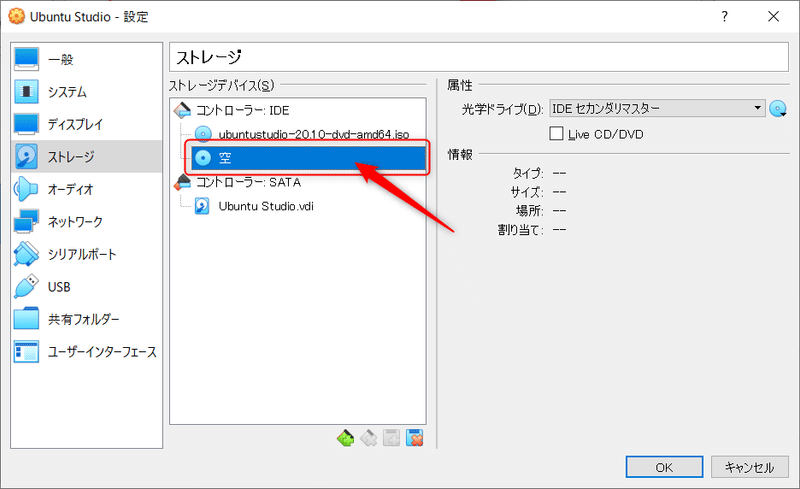Click the オーディオ speaker icon
This screenshot has height=489, width=800.
point(26,189)
